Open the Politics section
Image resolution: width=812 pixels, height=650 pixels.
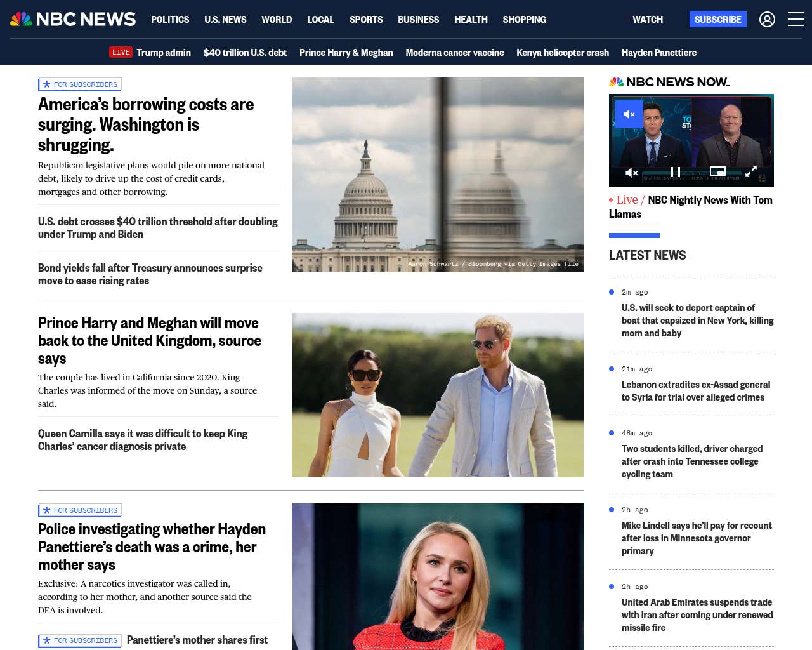(x=170, y=20)
